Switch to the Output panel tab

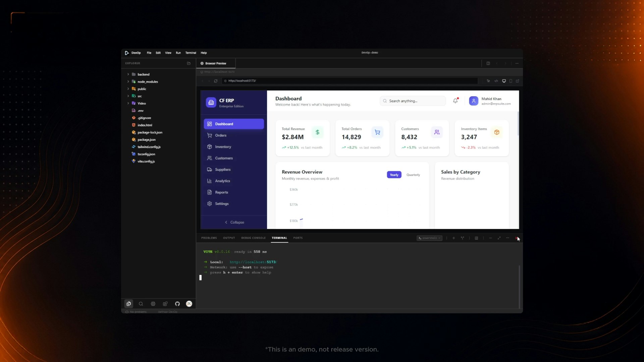click(x=229, y=238)
